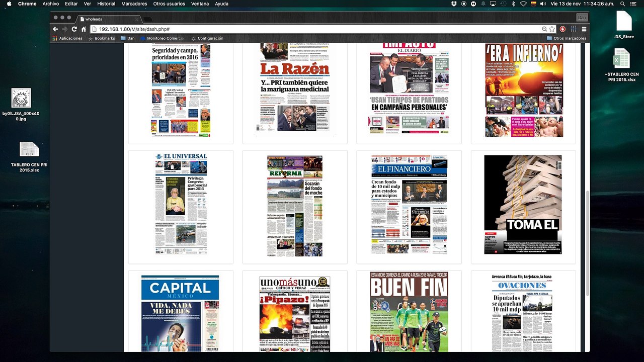This screenshot has width=644, height=362.
Task: Open a new tab next to wholeads
Action: pyautogui.click(x=148, y=19)
